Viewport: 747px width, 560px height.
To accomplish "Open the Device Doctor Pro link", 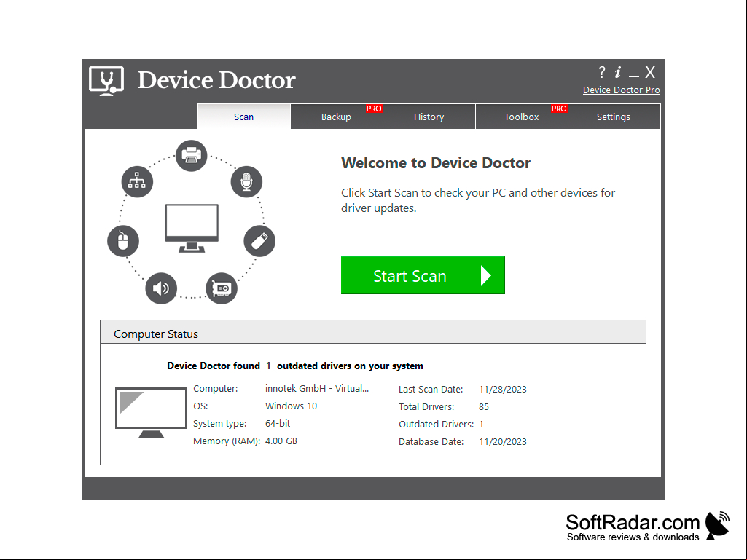I will [x=621, y=90].
